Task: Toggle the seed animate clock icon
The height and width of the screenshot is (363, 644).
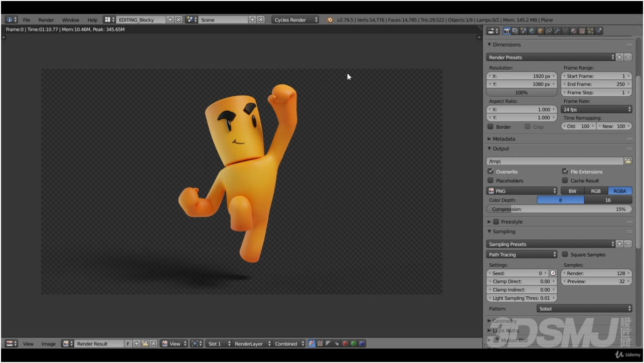Action: click(553, 273)
